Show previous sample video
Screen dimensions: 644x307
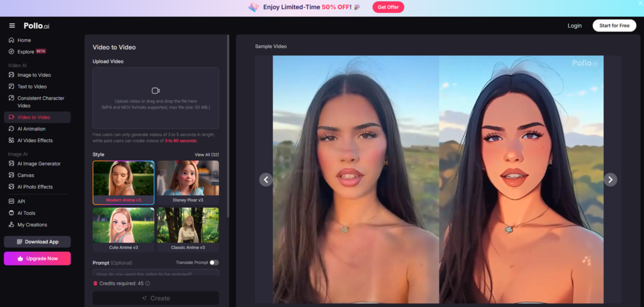pyautogui.click(x=266, y=180)
